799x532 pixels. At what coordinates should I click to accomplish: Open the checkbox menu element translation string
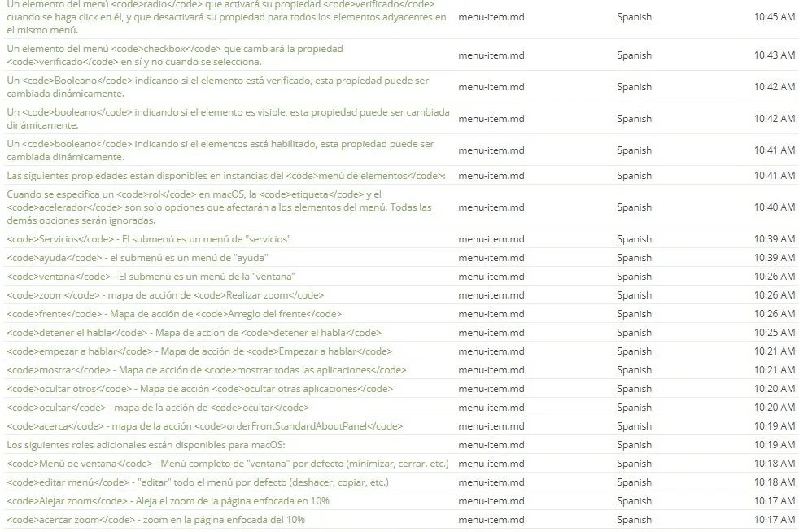point(175,55)
